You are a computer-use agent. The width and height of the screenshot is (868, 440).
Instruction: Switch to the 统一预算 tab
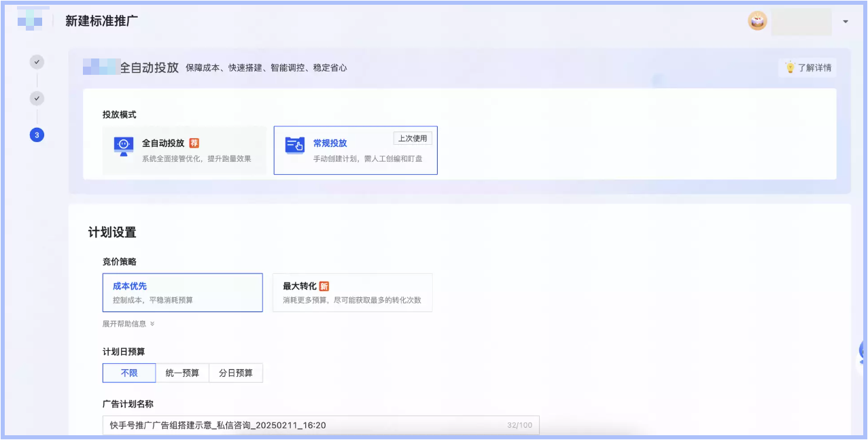(182, 373)
